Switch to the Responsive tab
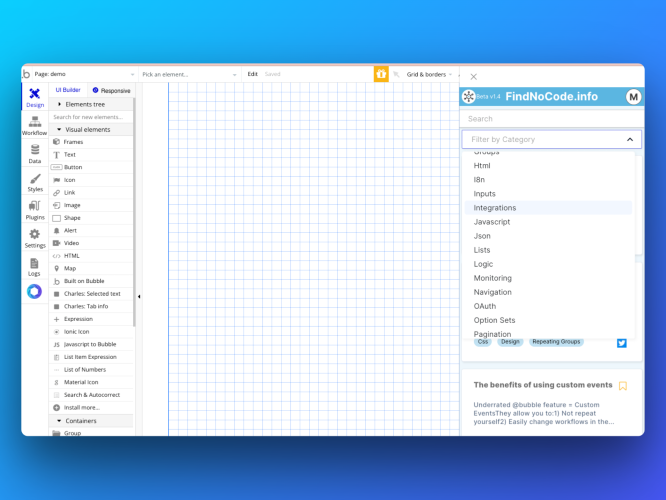The width and height of the screenshot is (666, 500). click(111, 90)
